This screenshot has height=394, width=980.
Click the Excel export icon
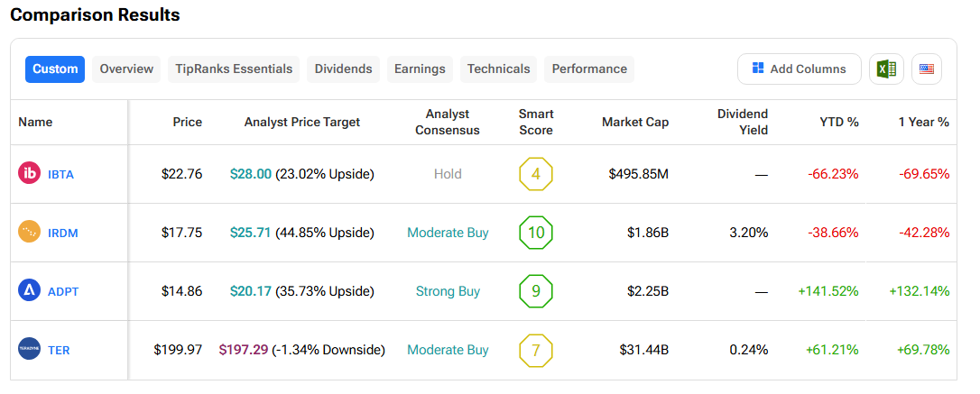pyautogui.click(x=886, y=69)
